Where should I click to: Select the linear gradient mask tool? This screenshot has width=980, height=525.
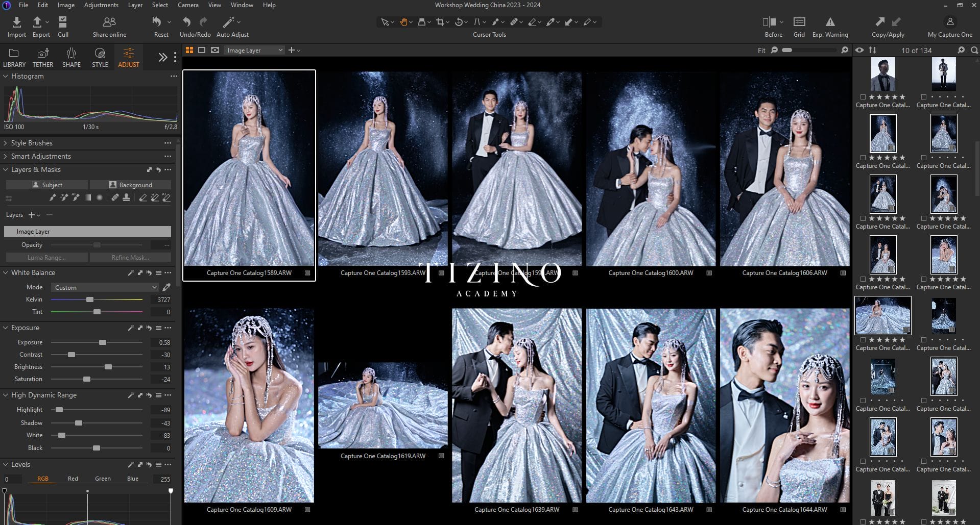pyautogui.click(x=88, y=198)
